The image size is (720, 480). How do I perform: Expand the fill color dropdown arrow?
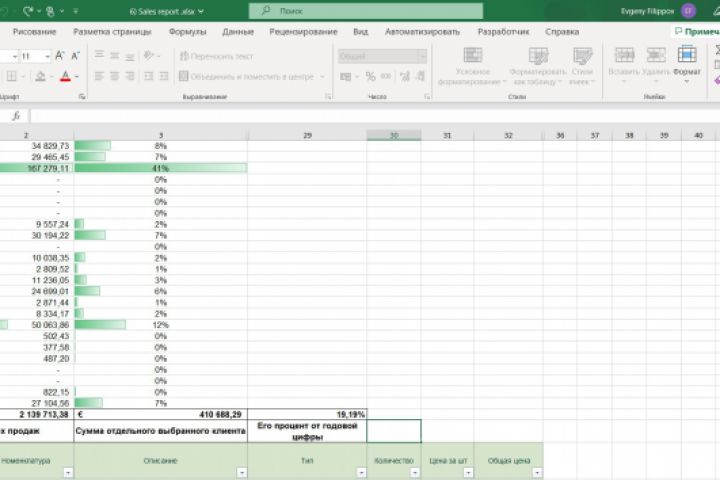(x=51, y=76)
